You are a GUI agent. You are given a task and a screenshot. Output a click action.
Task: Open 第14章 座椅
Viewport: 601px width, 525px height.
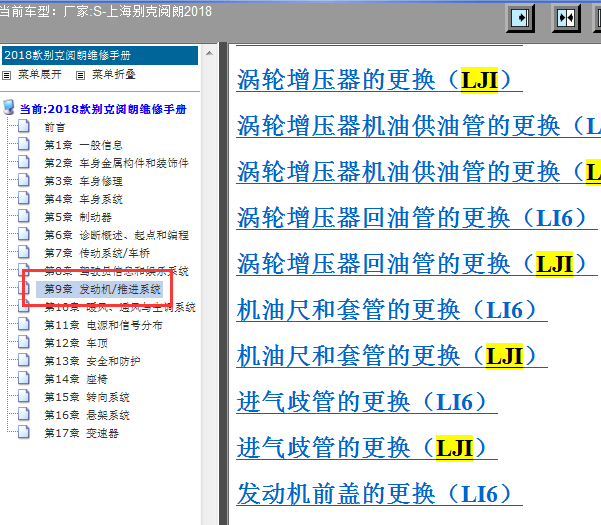76,379
